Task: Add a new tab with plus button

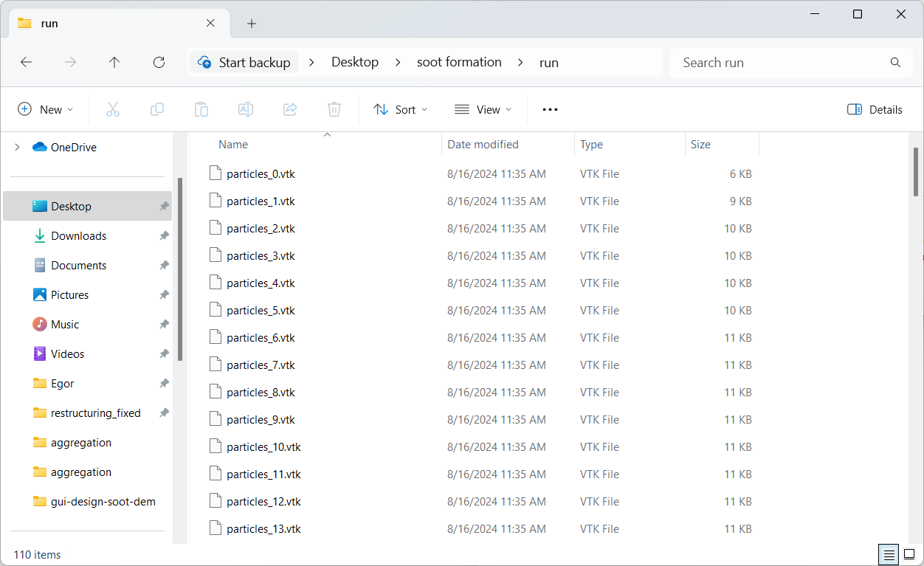Action: pos(252,24)
